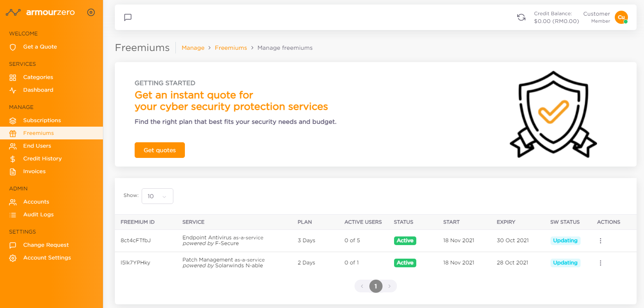Viewport: 644px width, 308px height.
Task: Click Active badge in Endpoint Antivirus row
Action: 405,241
